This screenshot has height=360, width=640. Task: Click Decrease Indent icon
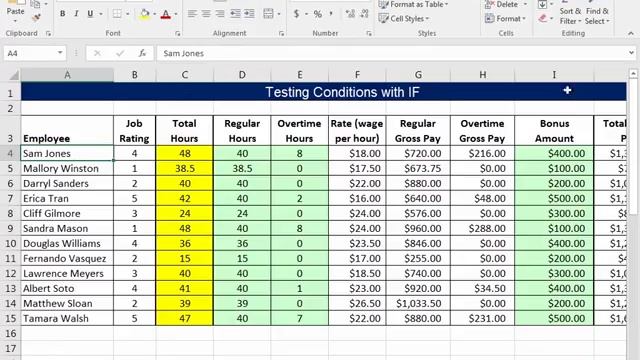click(236, 14)
